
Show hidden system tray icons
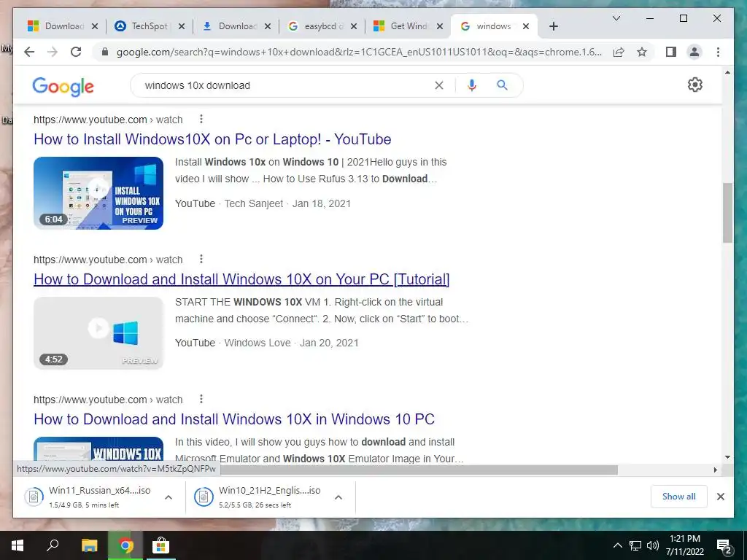(617, 545)
